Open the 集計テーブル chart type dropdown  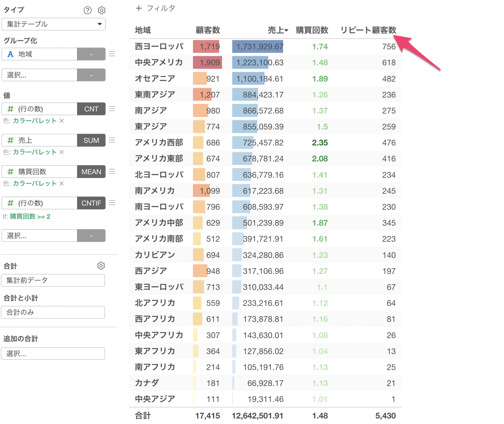(x=54, y=24)
